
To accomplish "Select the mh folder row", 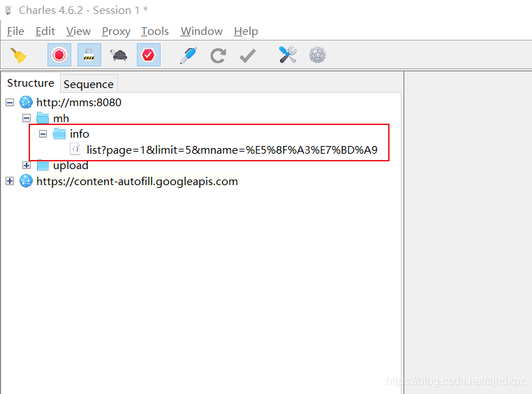I will click(61, 119).
